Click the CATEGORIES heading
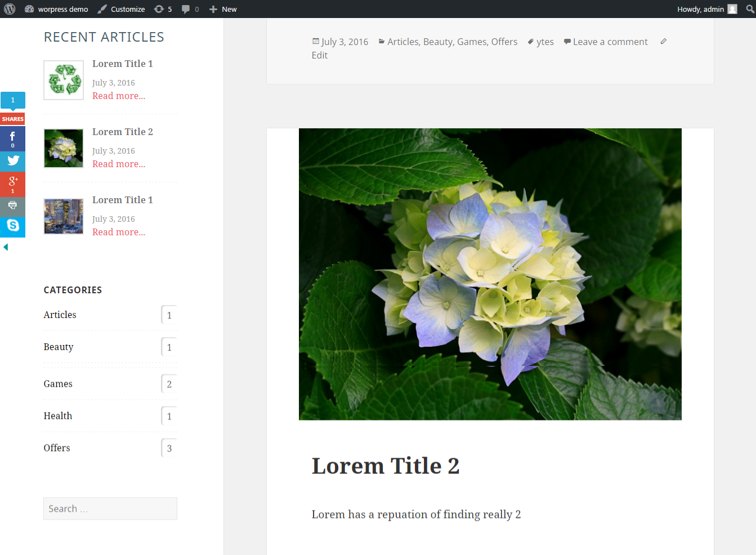Viewport: 756px width, 555px height. tap(73, 290)
